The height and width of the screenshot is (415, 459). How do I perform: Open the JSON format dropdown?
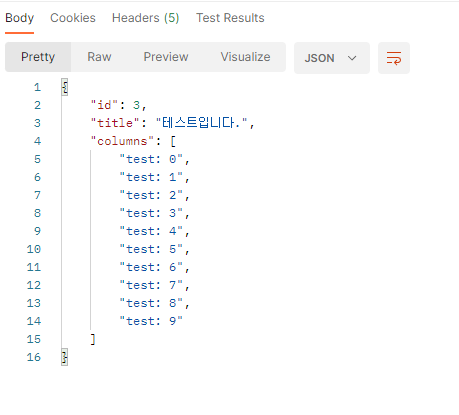tap(332, 58)
